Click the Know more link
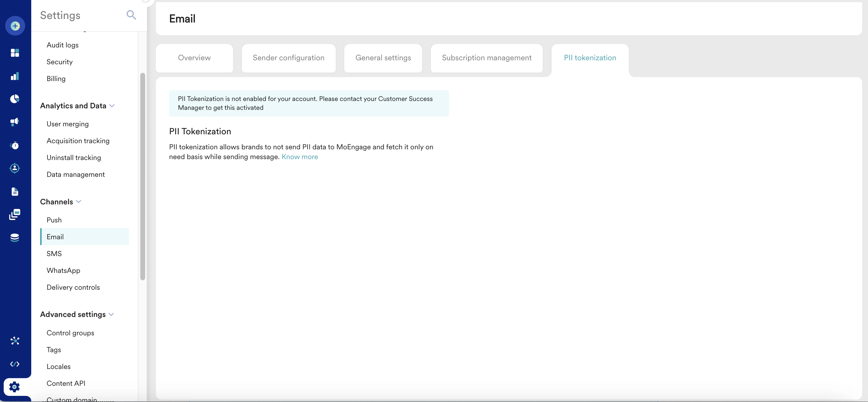The image size is (868, 402). coord(300,157)
